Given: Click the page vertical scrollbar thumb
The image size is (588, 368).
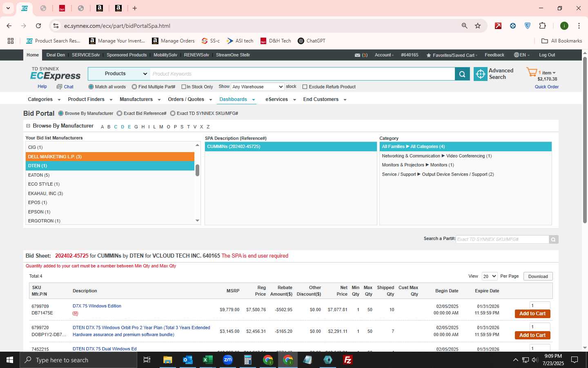Looking at the screenshot, I should coord(585,140).
